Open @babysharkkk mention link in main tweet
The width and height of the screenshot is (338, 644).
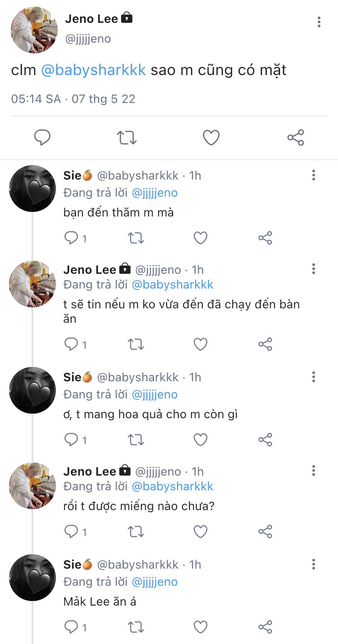coord(93,70)
